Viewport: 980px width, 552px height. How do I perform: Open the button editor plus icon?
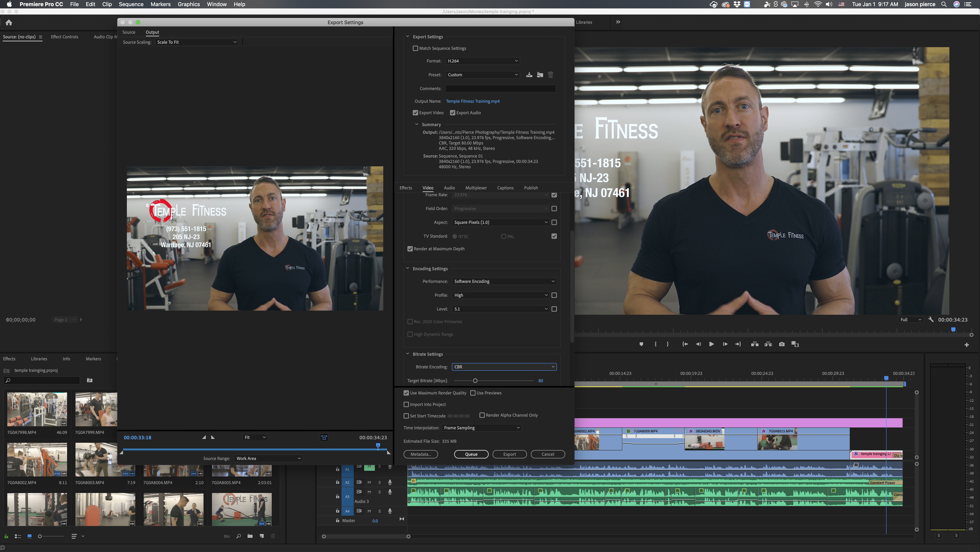pos(967,345)
